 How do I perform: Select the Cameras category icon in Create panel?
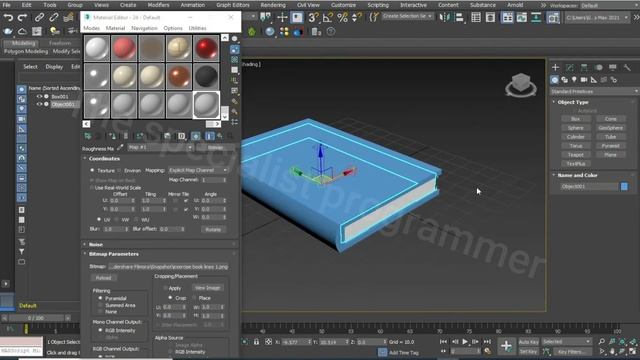tap(584, 80)
